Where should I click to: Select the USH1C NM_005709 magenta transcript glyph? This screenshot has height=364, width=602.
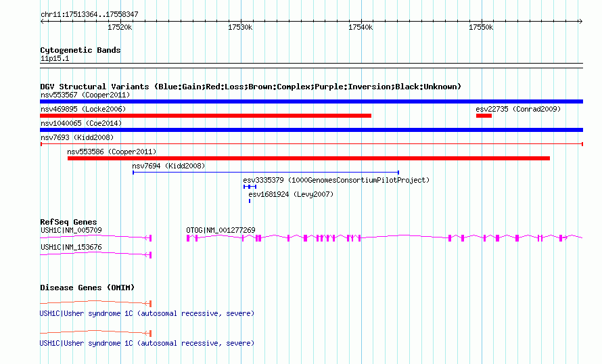96,237
